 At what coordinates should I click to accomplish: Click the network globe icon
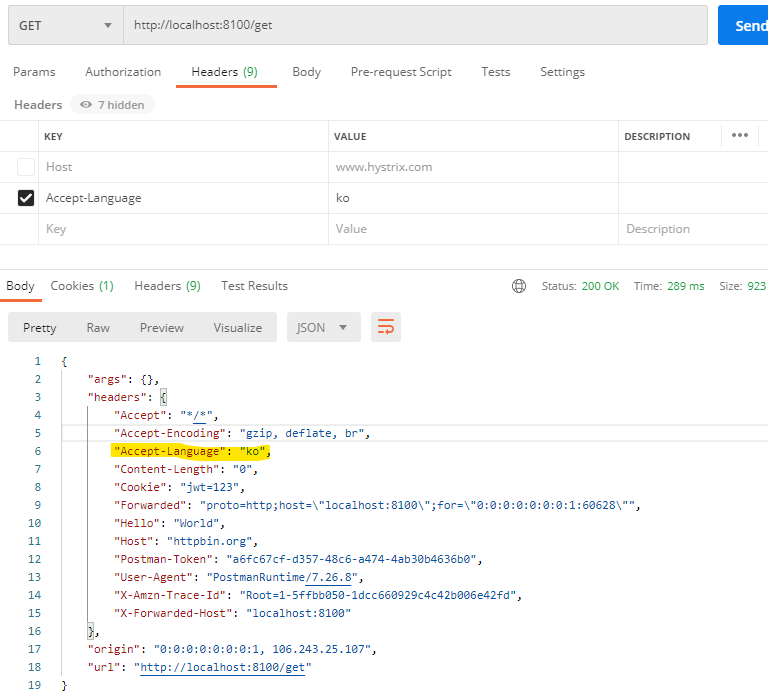(x=519, y=286)
